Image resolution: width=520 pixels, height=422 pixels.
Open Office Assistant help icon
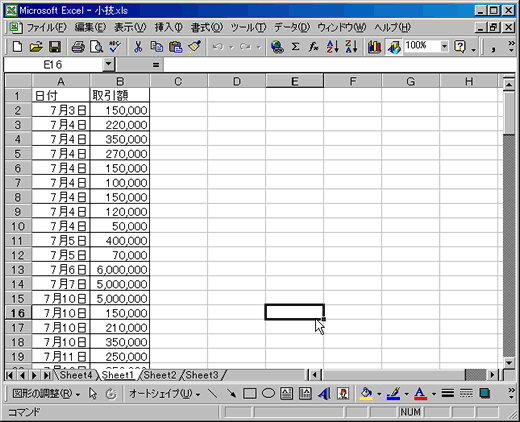coord(460,47)
